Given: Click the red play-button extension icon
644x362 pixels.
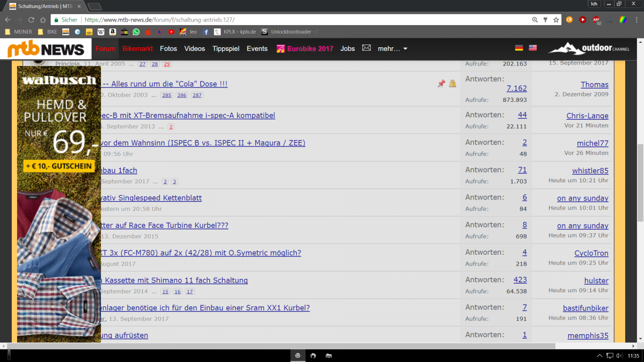Looking at the screenshot, I should 583,19.
